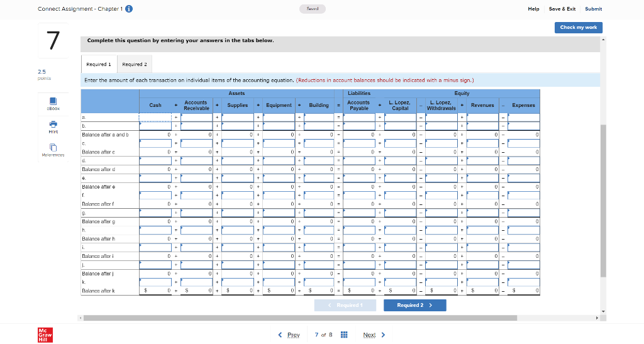Select the Revenues field in row c
Viewport: 644px width, 344px height.
(x=482, y=143)
